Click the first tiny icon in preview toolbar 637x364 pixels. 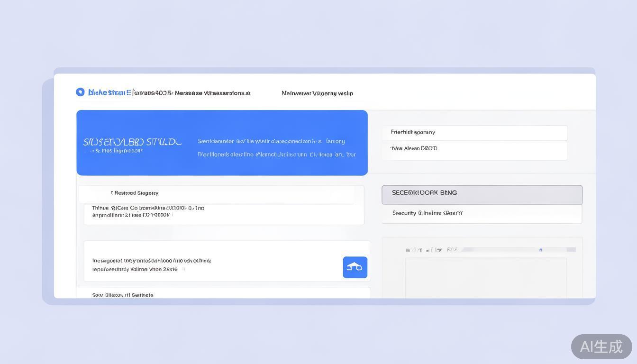(x=408, y=250)
